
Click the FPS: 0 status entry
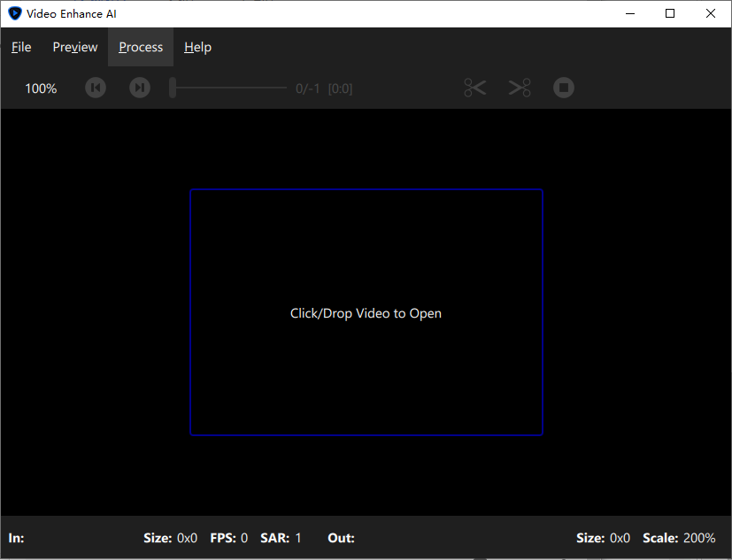[228, 538]
